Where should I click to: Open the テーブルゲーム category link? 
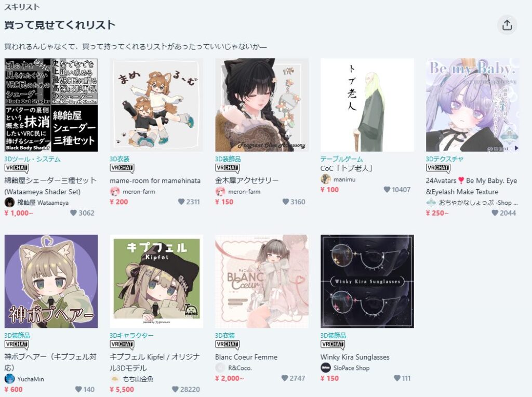[x=342, y=159]
